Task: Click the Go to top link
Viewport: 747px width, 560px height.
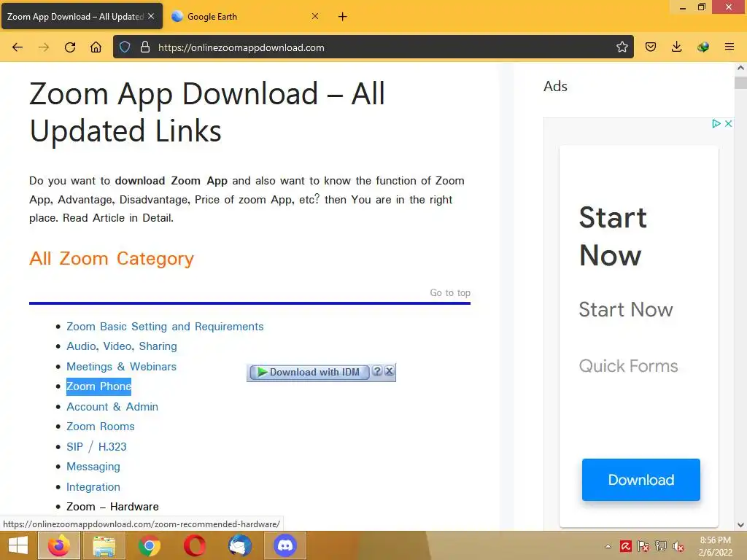Action: click(x=450, y=293)
